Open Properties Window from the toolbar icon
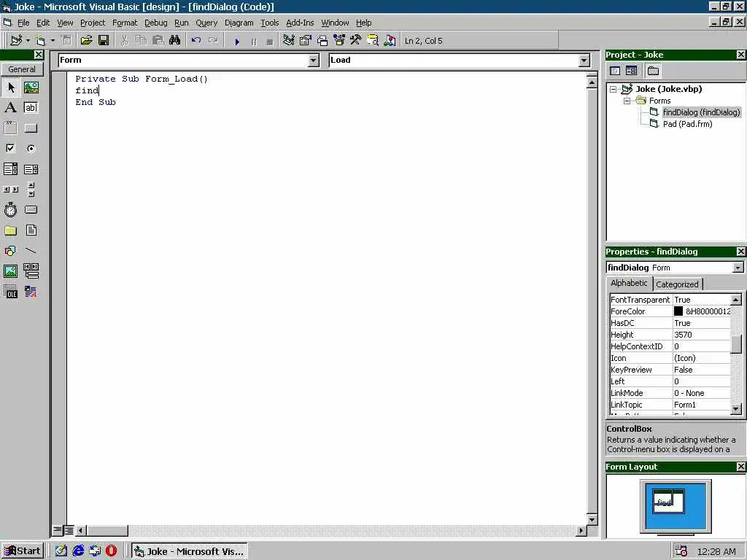747x560 pixels. pos(306,41)
